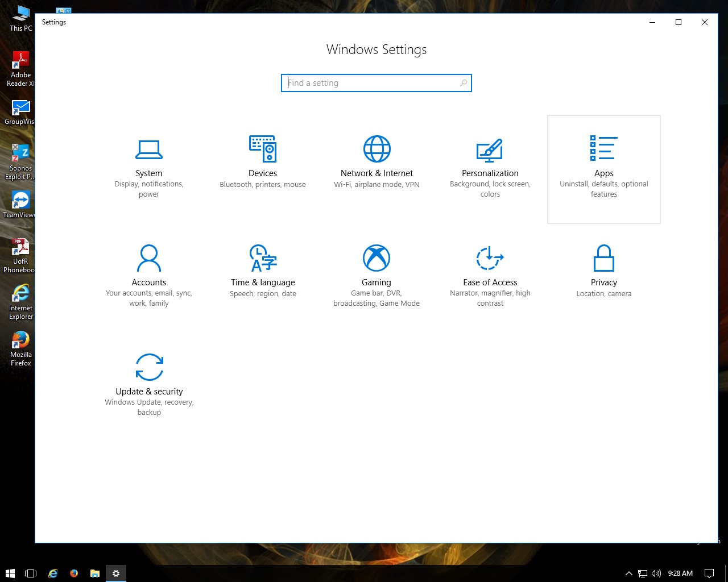
Task: Click the search magnifier in Find a setting
Action: (x=464, y=83)
